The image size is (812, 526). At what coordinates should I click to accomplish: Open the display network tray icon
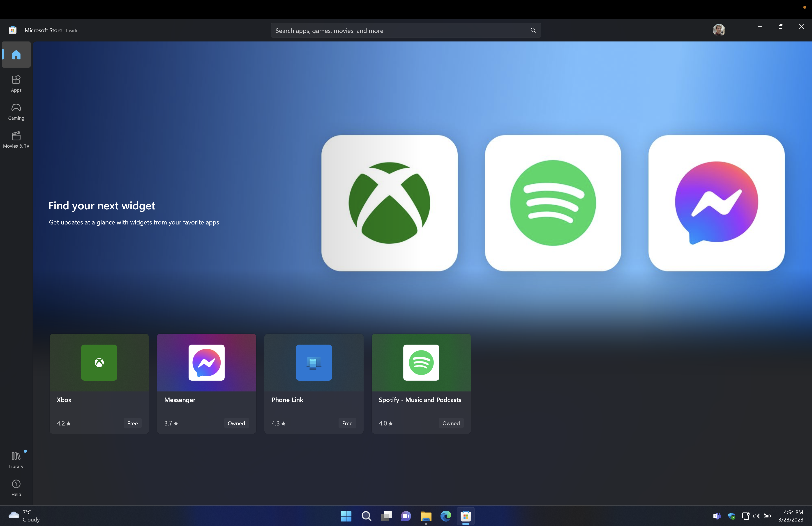745,516
